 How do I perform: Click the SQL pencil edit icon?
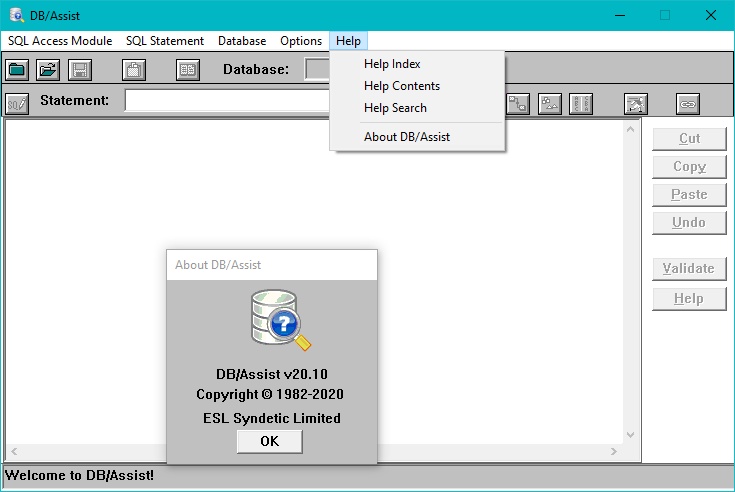click(x=17, y=103)
